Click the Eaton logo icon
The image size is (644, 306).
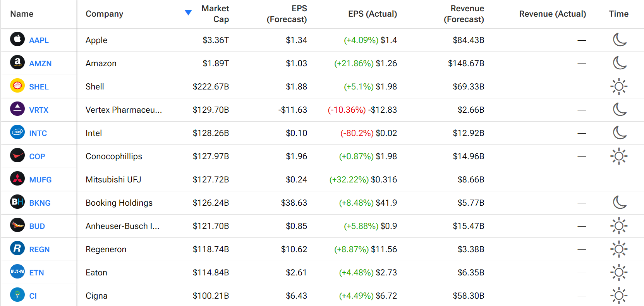pyautogui.click(x=17, y=272)
